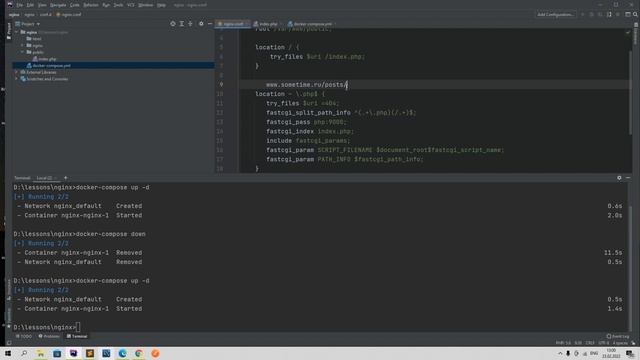Click the Select Opened File locate icon
Viewport: 640px width, 360px height.
173,24
